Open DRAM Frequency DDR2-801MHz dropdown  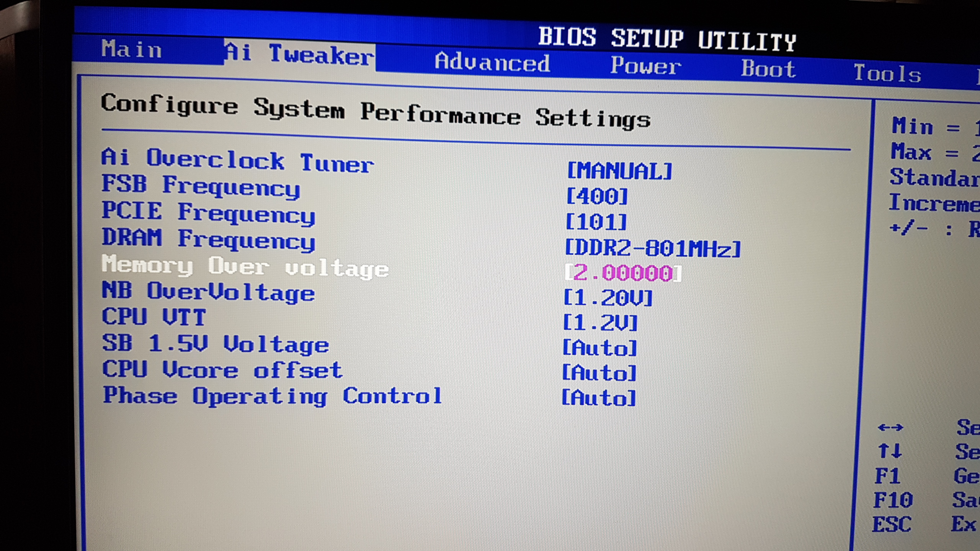tap(652, 248)
